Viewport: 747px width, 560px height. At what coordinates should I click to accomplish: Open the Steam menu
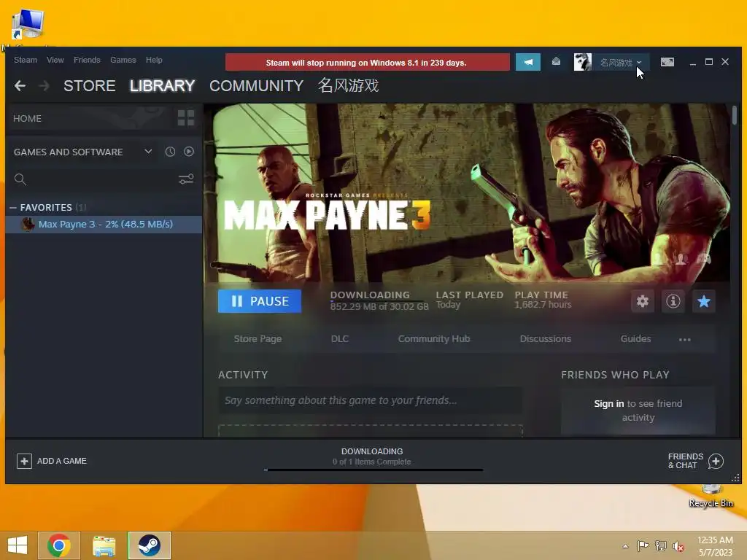[26, 60]
